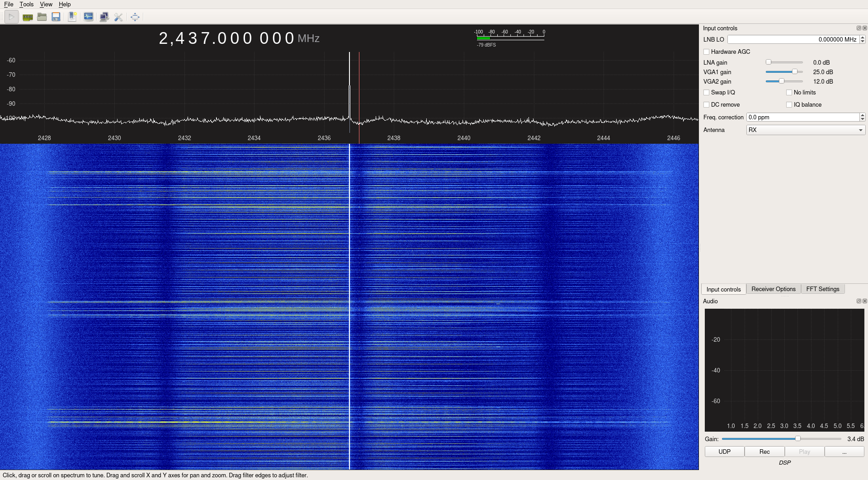Start DSP with the play toolbar button
This screenshot has height=480, width=868.
[x=11, y=17]
